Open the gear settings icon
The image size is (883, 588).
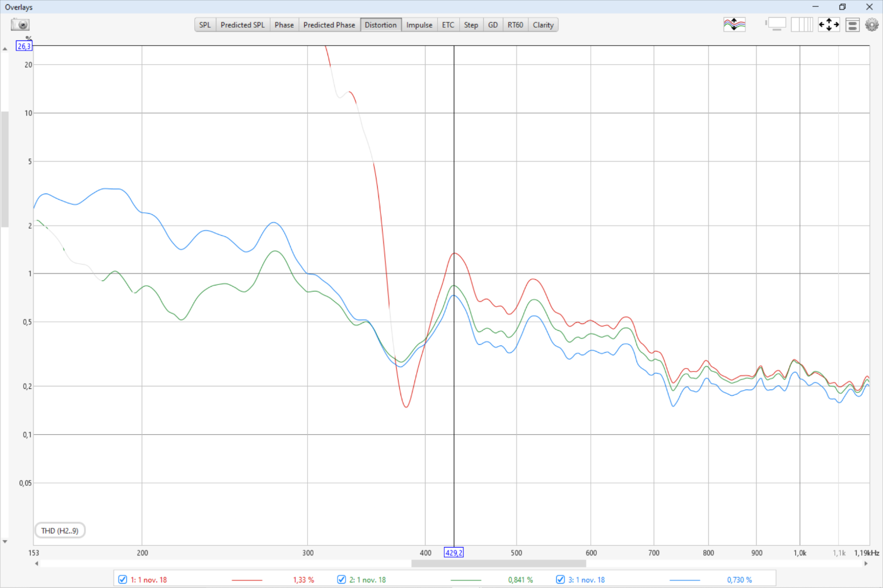(x=872, y=25)
